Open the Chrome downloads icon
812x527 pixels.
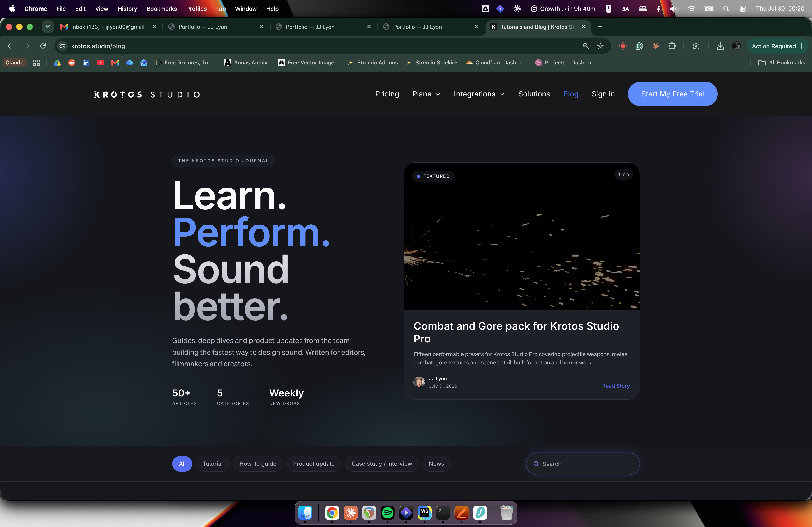coord(720,46)
